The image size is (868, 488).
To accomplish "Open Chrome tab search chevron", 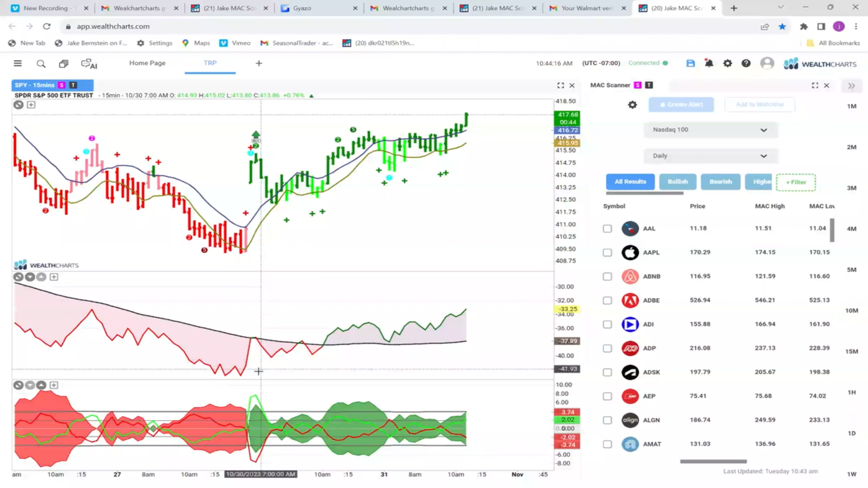I will point(781,8).
